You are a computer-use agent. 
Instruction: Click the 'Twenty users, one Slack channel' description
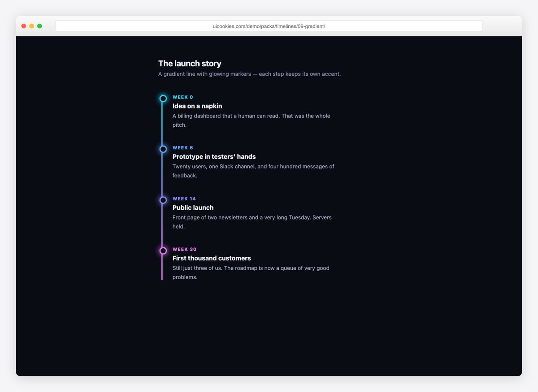click(x=253, y=171)
